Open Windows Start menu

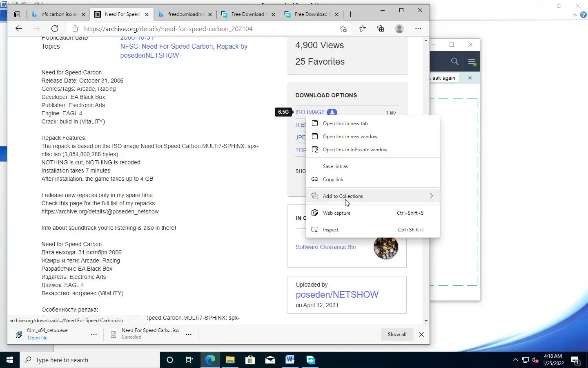10,360
